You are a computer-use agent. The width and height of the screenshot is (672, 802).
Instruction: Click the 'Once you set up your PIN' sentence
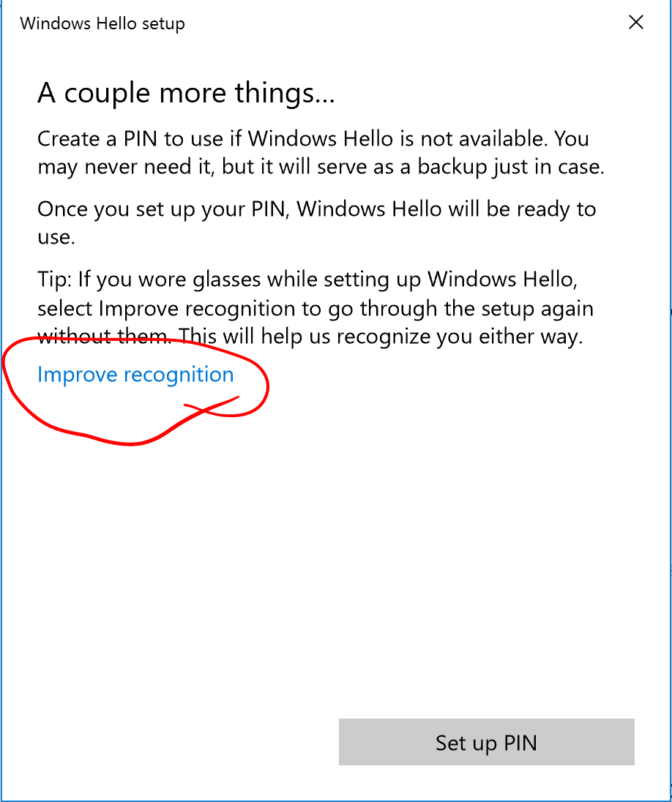click(317, 210)
